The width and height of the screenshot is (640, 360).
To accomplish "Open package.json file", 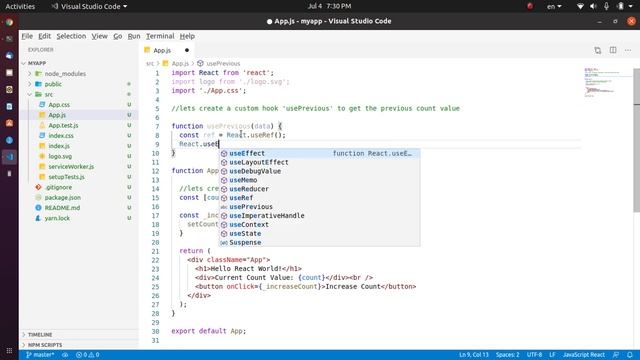I will point(62,198).
